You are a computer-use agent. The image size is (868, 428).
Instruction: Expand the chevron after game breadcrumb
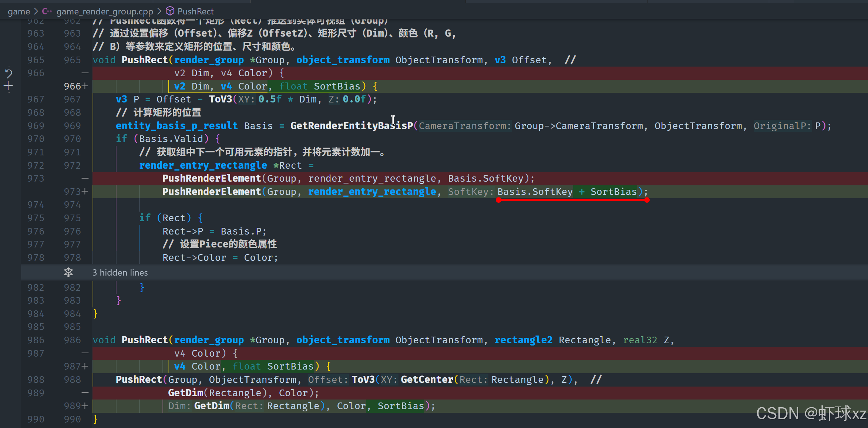[36, 11]
